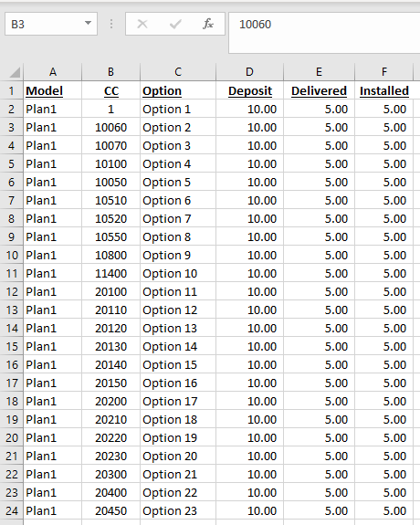Select column E header
Viewport: 420px width, 525px height.
point(319,72)
